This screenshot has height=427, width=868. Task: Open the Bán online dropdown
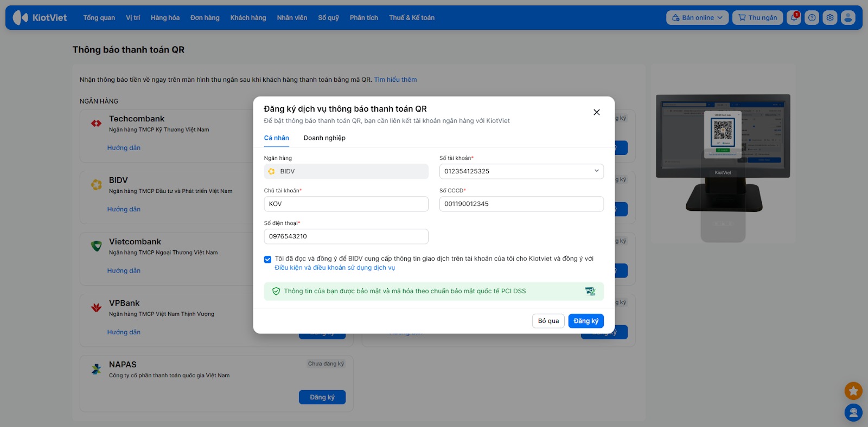pos(697,18)
